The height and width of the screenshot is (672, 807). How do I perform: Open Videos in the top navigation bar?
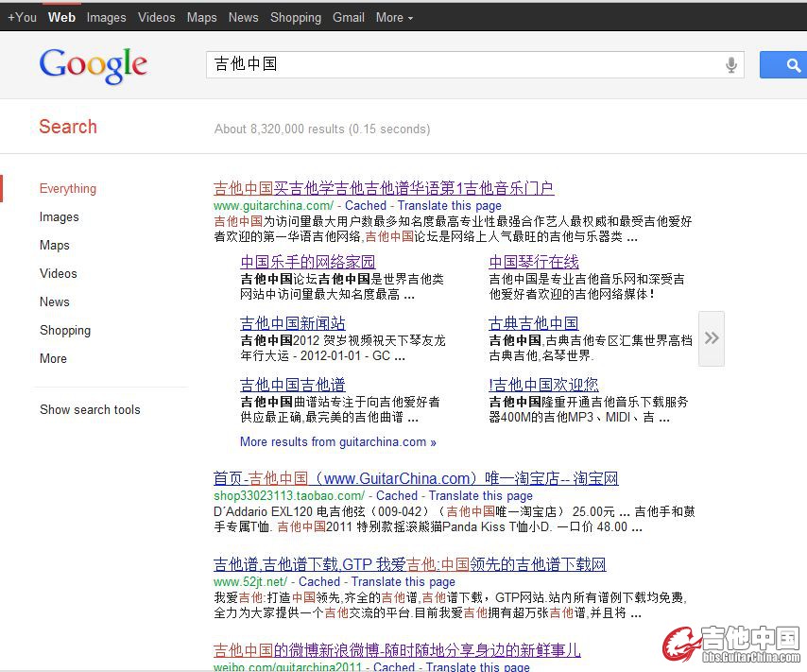(x=157, y=18)
